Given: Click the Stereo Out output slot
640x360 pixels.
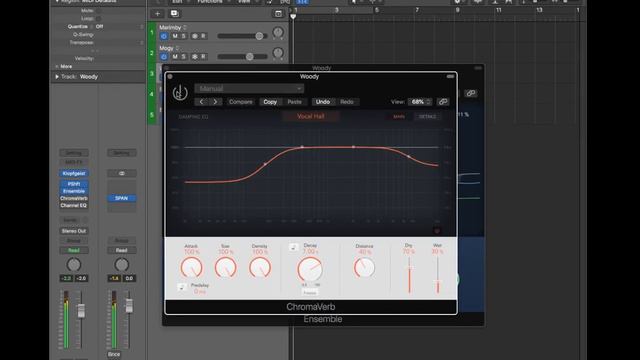Looking at the screenshot, I should (x=74, y=231).
